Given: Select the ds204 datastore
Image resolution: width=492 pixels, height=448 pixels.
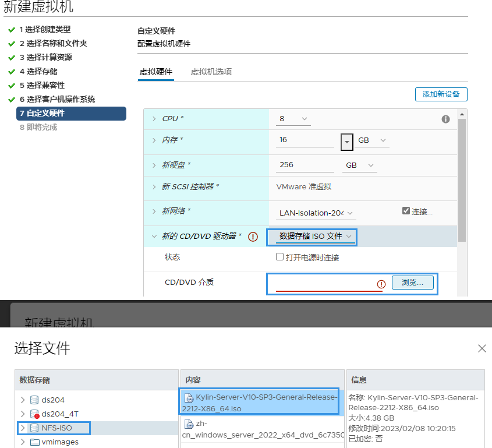Looking at the screenshot, I should (x=53, y=400).
